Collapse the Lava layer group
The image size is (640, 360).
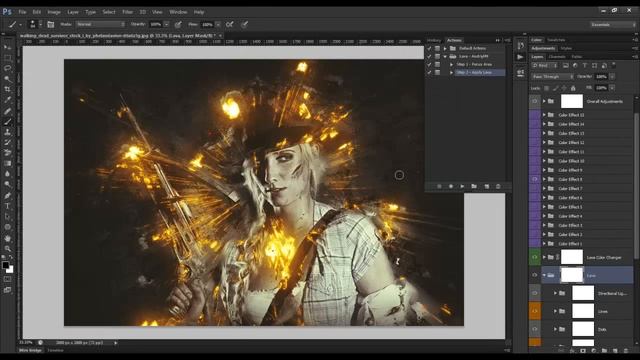pos(544,276)
